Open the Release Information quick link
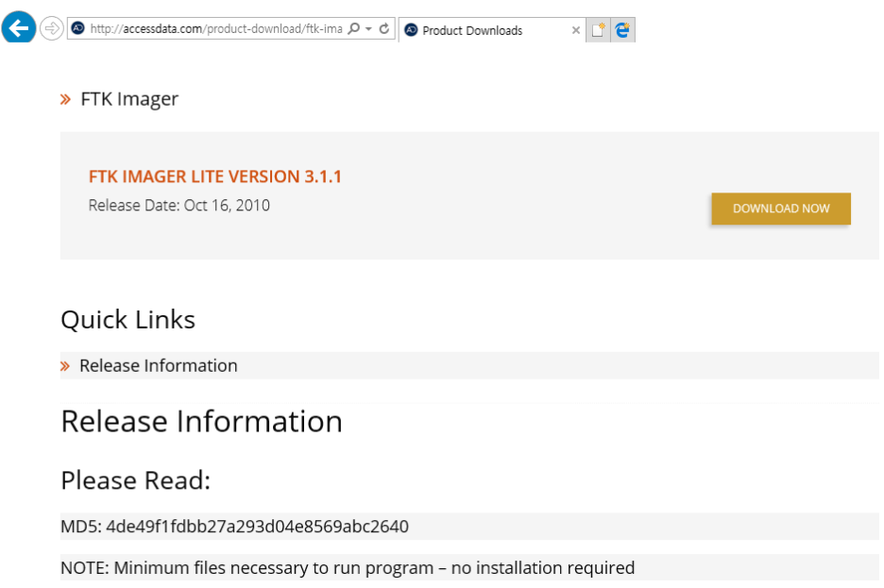The width and height of the screenshot is (884, 588). tap(159, 365)
